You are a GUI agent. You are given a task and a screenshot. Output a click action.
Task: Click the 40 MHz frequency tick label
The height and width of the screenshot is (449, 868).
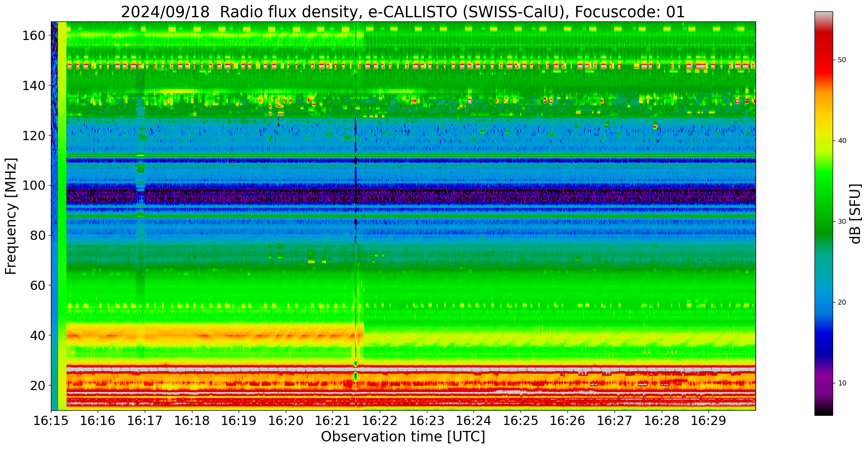(x=37, y=335)
